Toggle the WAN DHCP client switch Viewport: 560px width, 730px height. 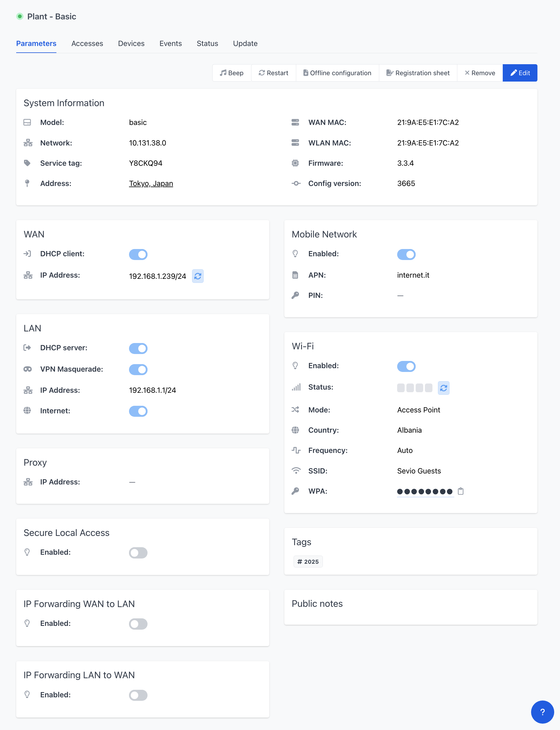click(x=138, y=254)
